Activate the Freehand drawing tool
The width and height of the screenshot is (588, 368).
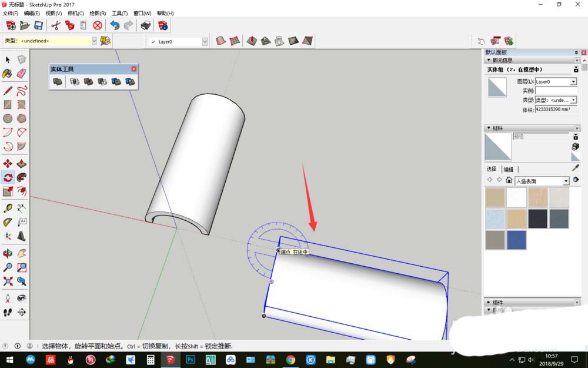pos(21,91)
